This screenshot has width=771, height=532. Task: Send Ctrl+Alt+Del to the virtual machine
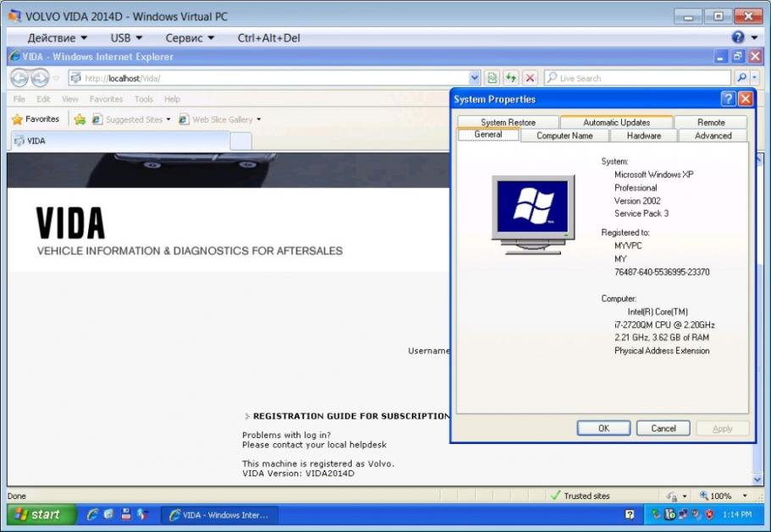click(269, 38)
